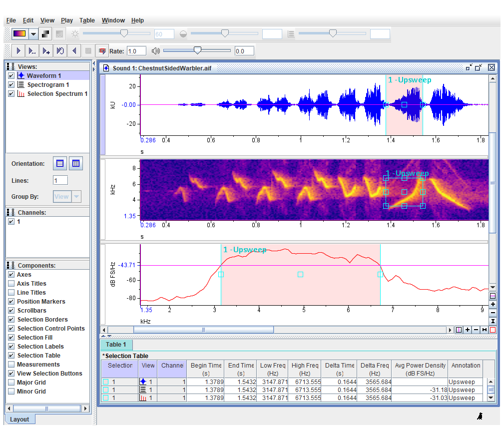Adjust the brightness slider handle
The height and width of the screenshot is (429, 504).
coord(124,33)
